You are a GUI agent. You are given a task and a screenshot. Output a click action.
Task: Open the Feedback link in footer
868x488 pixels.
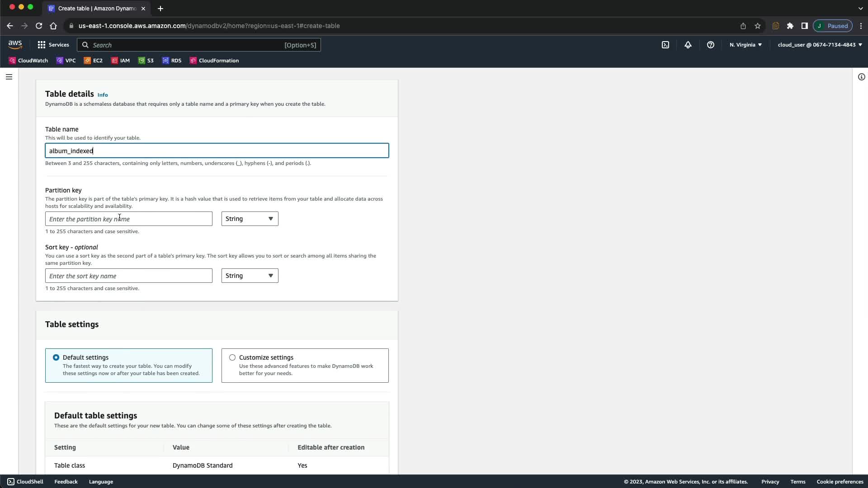pos(66,482)
